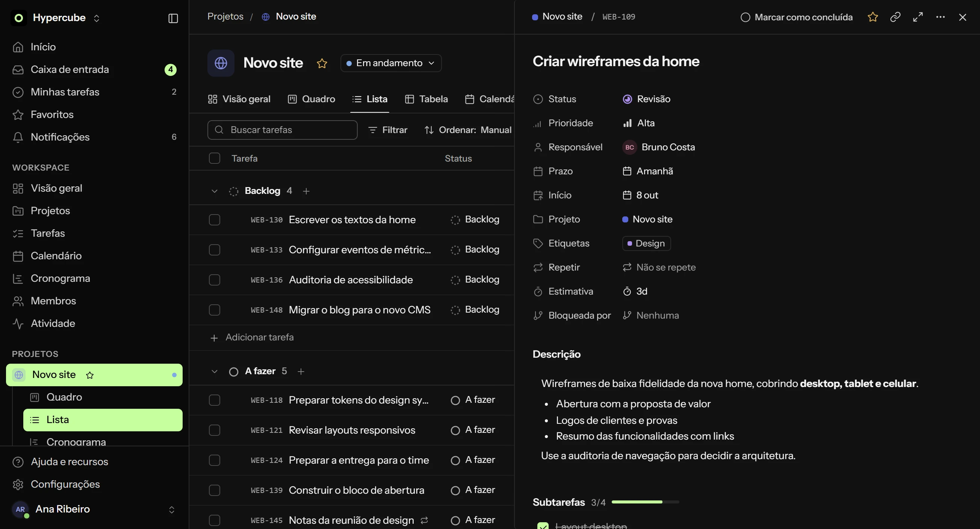Screen dimensions: 980x529
Task: Add a task to the Backlog group
Action: click(306, 191)
